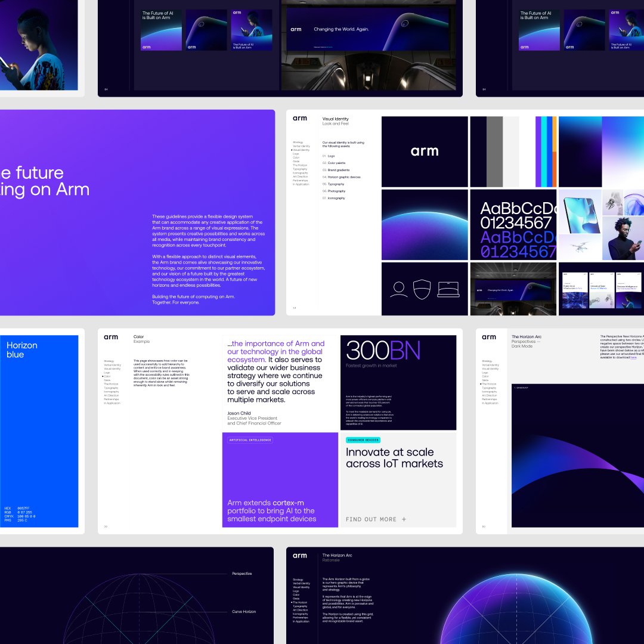Select Typography in Horizon Arc Rationale page nav
Image resolution: width=644 pixels, height=644 pixels.
300,606
